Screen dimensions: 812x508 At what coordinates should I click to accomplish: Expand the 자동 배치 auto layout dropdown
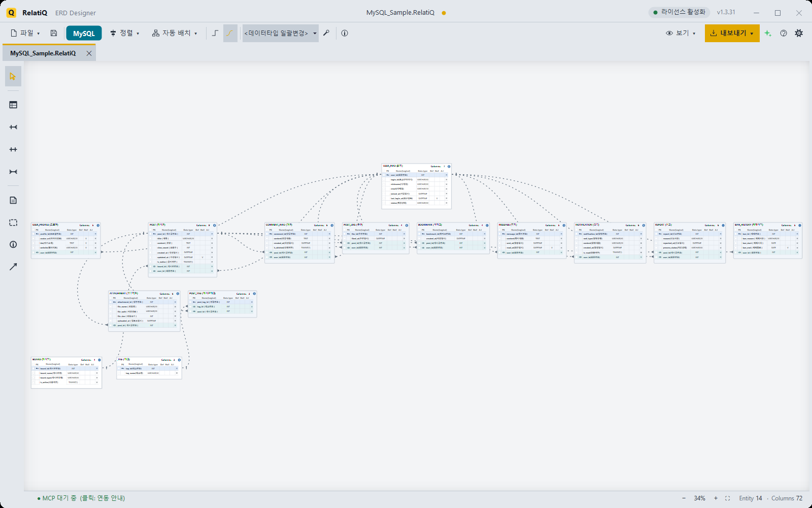(x=175, y=33)
